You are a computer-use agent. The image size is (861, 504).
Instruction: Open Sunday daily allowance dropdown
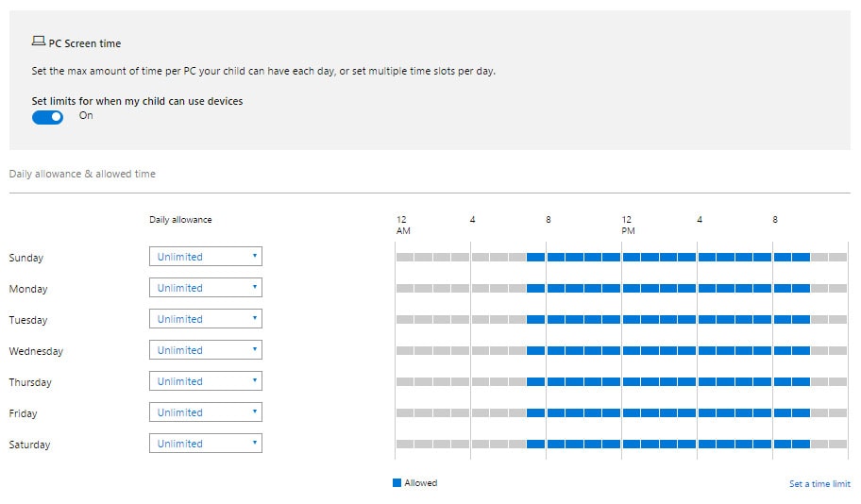205,257
